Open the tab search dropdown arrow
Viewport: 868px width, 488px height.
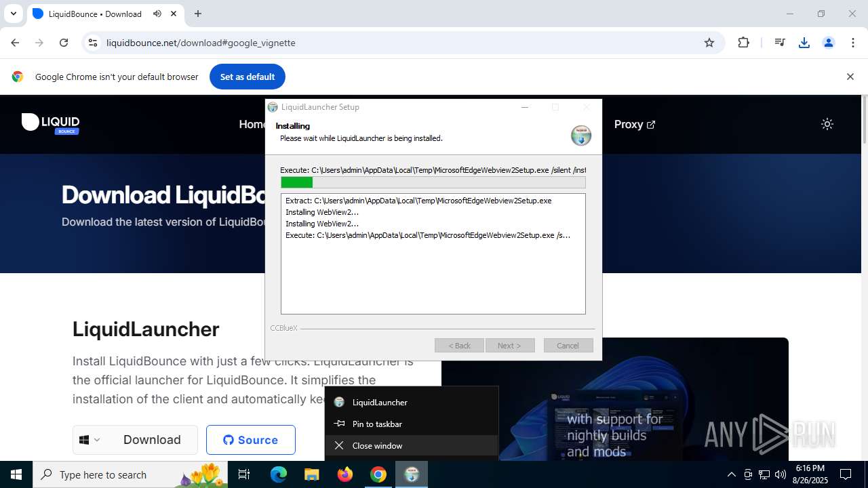point(13,14)
